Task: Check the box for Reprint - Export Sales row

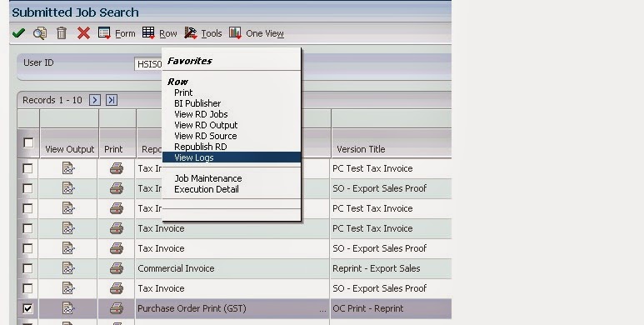Action: point(27,268)
